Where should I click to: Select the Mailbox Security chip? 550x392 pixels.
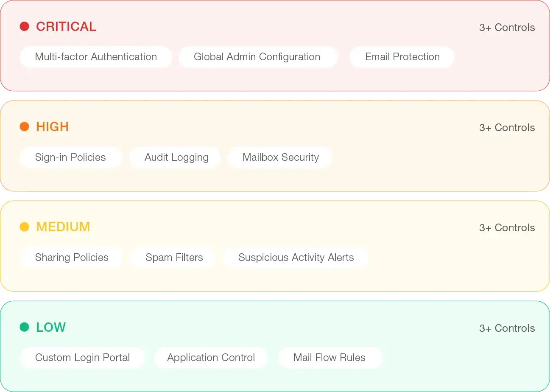[x=281, y=157]
